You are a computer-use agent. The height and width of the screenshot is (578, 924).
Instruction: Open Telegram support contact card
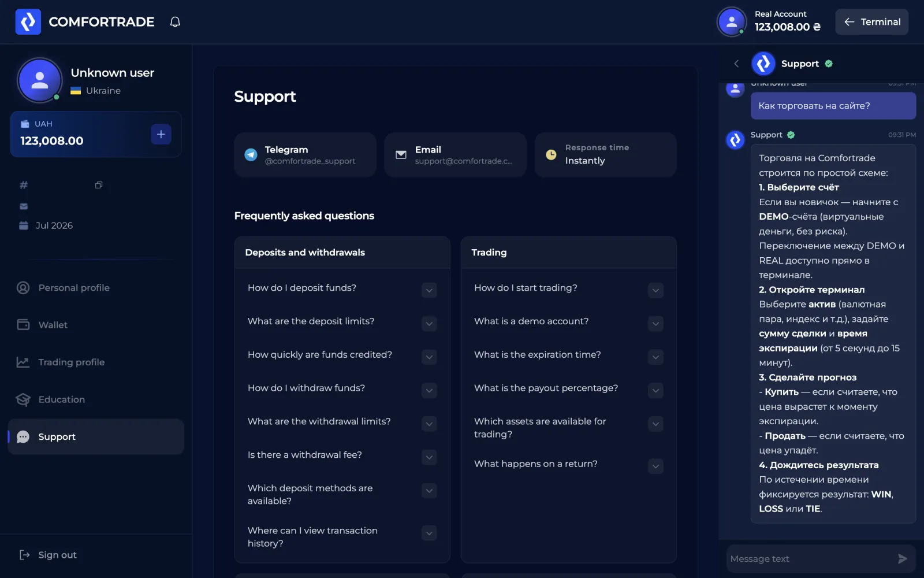click(305, 155)
